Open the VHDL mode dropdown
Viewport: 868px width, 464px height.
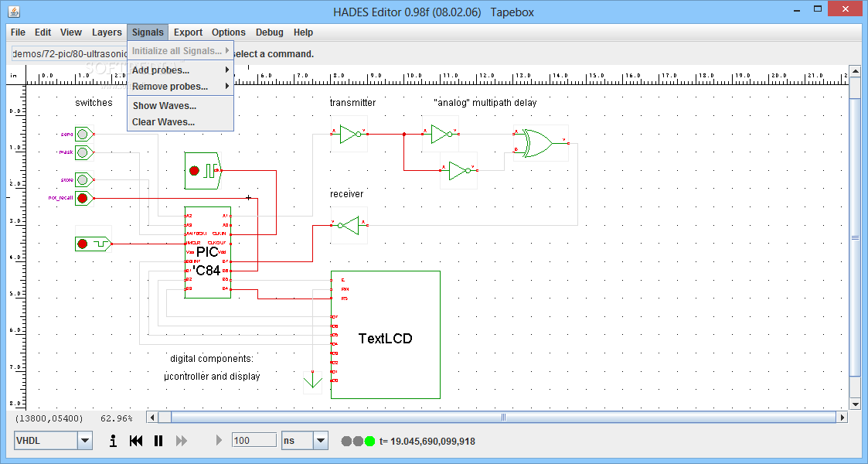coord(84,441)
